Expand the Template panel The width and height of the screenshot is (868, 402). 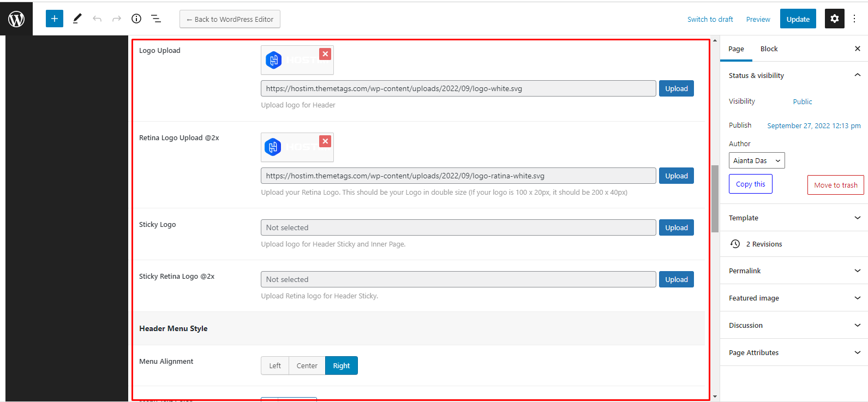794,218
